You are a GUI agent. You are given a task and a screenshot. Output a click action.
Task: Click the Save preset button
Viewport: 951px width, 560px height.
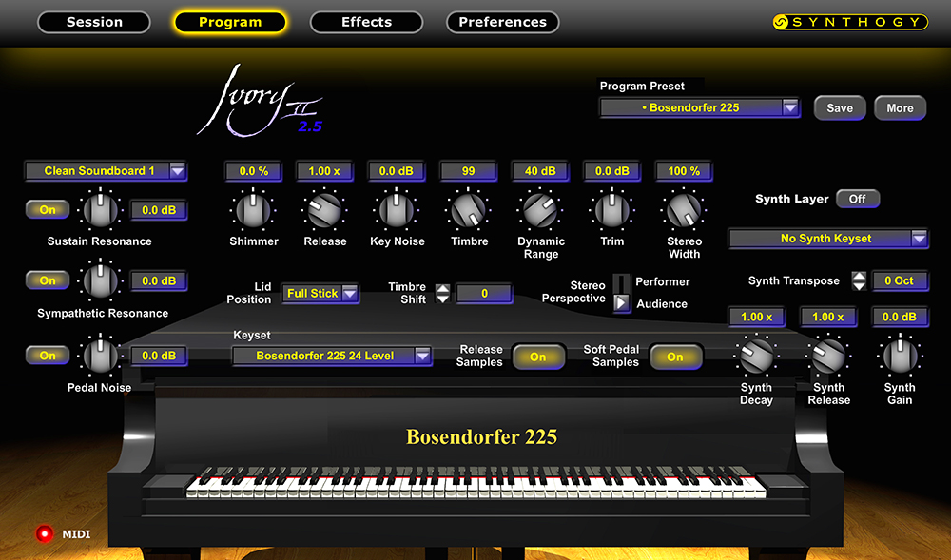point(839,108)
